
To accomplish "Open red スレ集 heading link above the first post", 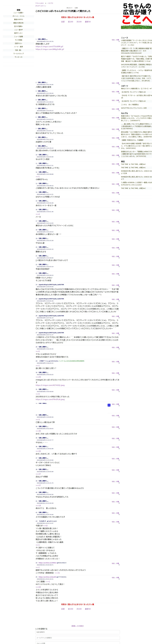I will point(77,17).
